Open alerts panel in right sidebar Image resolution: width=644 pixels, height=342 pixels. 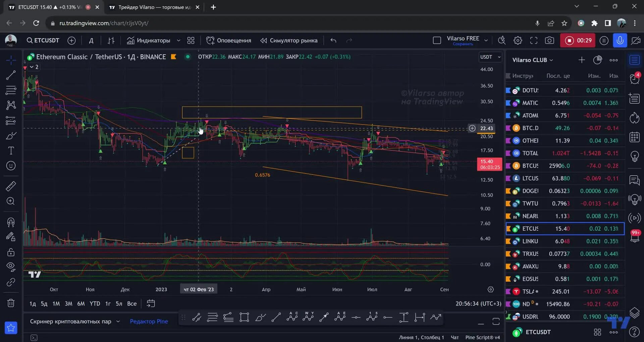click(634, 79)
